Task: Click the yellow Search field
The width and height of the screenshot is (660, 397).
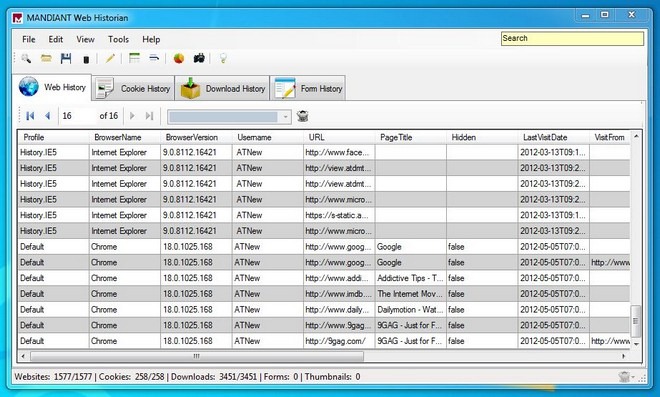Action: click(572, 38)
